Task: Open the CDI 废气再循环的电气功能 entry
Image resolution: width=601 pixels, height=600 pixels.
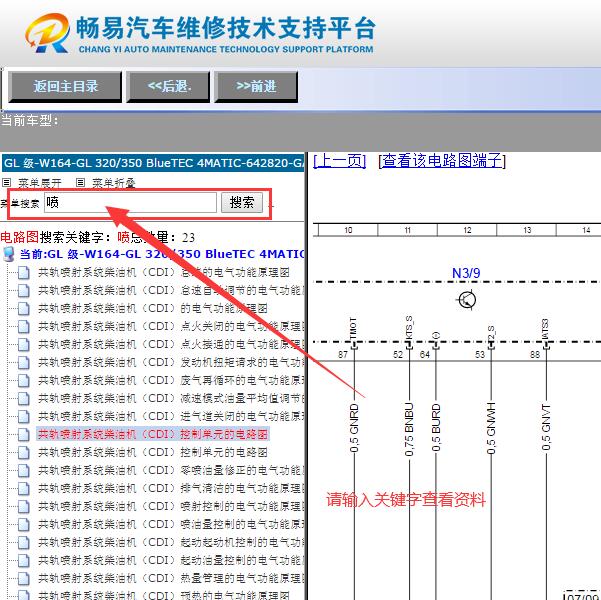Action: tap(171, 380)
